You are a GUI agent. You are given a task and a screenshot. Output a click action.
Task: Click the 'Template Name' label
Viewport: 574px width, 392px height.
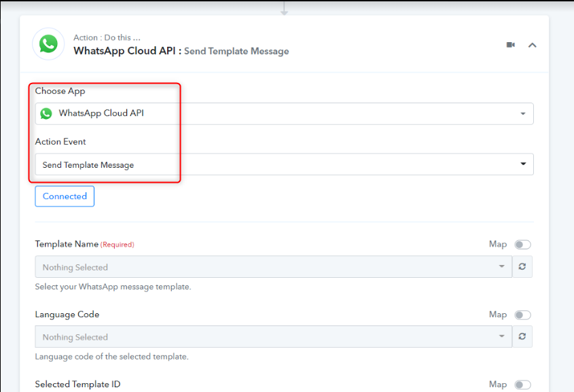click(67, 244)
